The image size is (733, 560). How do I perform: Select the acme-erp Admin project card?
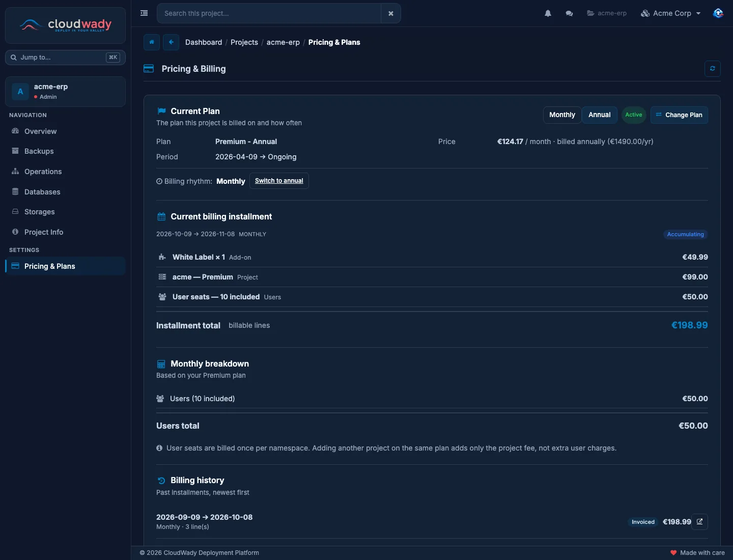(x=65, y=92)
